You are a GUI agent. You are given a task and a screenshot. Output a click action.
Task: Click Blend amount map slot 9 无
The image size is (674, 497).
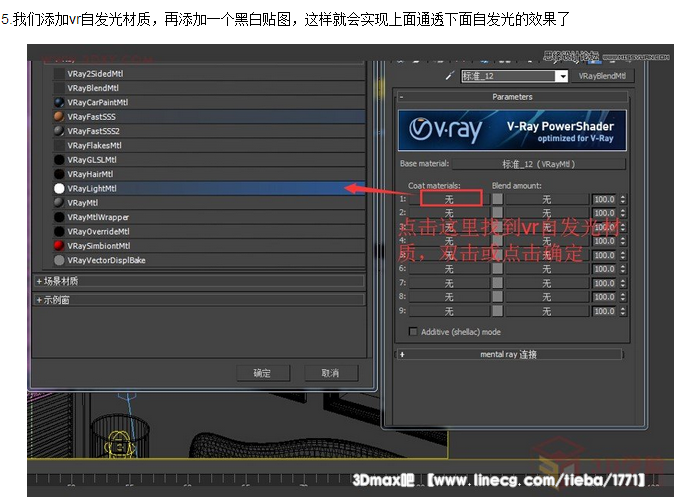pyautogui.click(x=546, y=311)
